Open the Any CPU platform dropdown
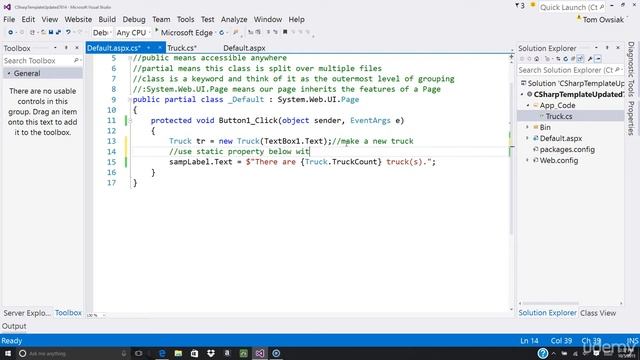 [133, 32]
